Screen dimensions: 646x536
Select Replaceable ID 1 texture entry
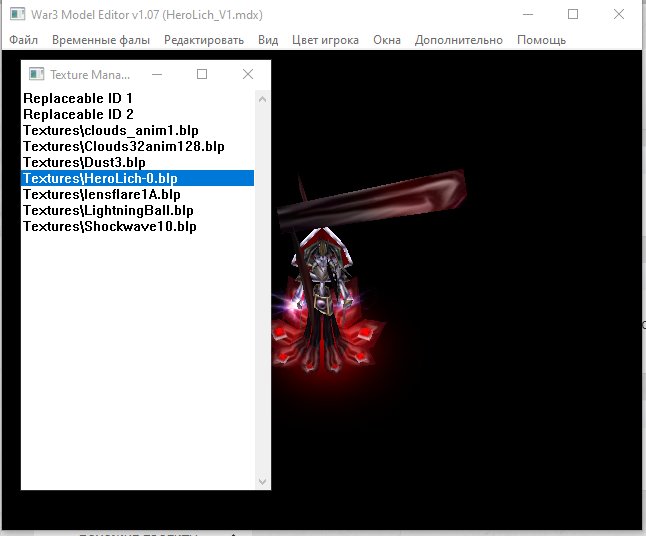pyautogui.click(x=138, y=98)
